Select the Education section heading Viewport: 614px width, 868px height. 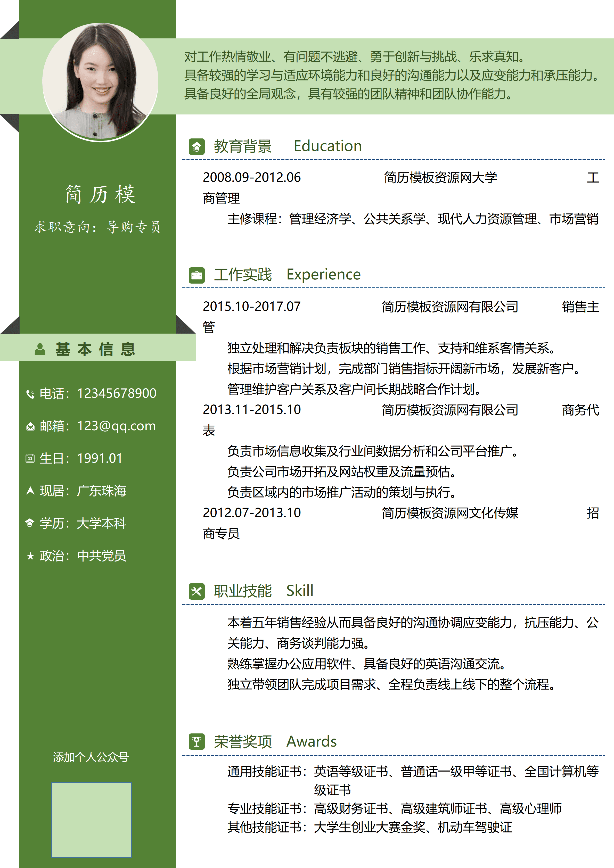click(328, 146)
